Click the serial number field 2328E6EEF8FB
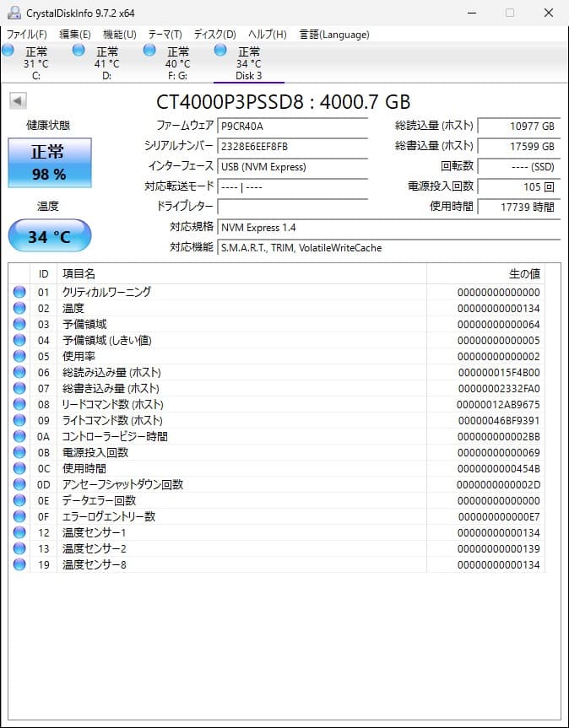 [x=293, y=146]
